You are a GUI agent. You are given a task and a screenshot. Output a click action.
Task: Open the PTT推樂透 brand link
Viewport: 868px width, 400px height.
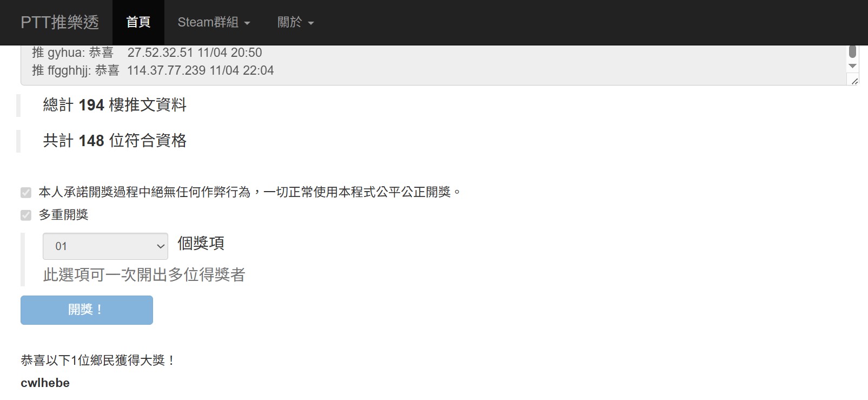[59, 22]
